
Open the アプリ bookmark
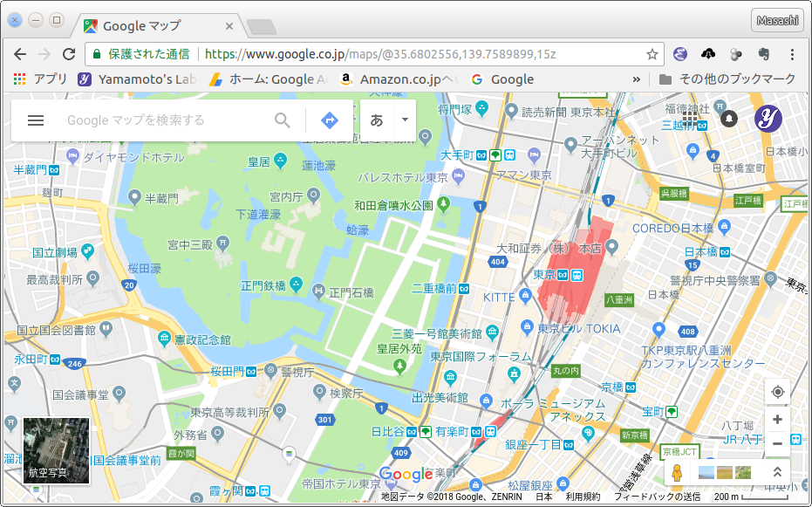click(40, 79)
